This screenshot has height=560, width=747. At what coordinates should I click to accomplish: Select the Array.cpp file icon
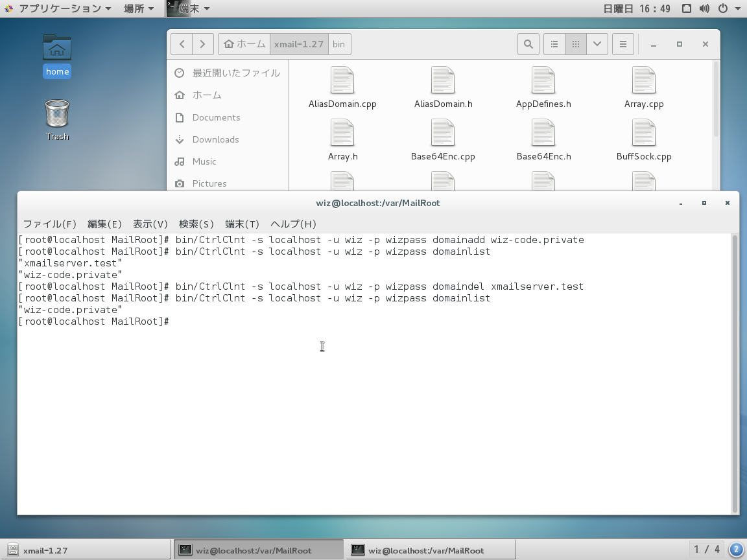[x=644, y=80]
